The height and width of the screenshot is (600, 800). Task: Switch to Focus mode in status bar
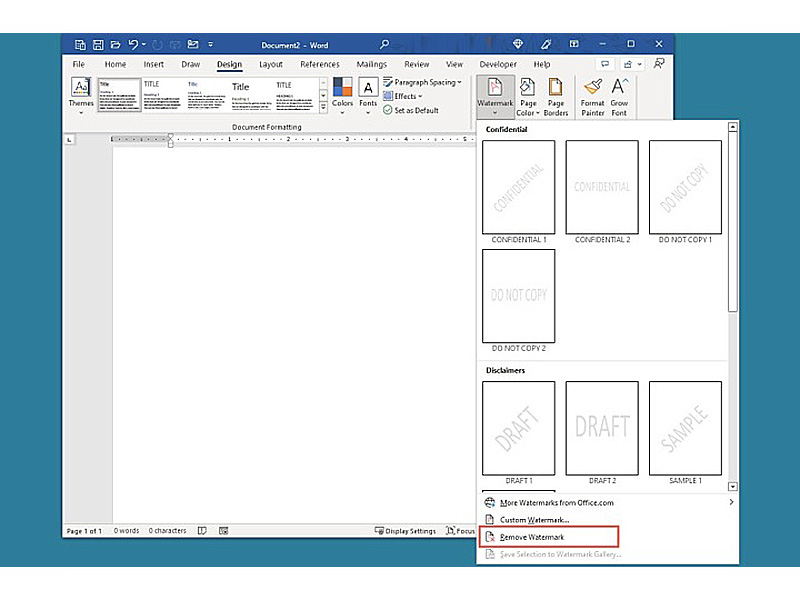(x=460, y=531)
